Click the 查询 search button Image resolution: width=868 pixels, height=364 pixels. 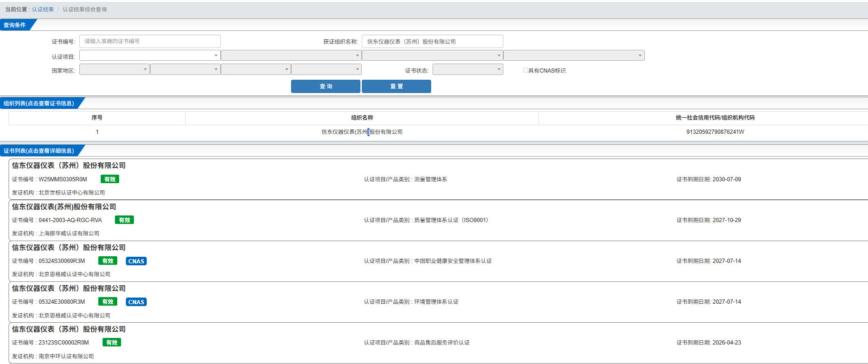[326, 86]
